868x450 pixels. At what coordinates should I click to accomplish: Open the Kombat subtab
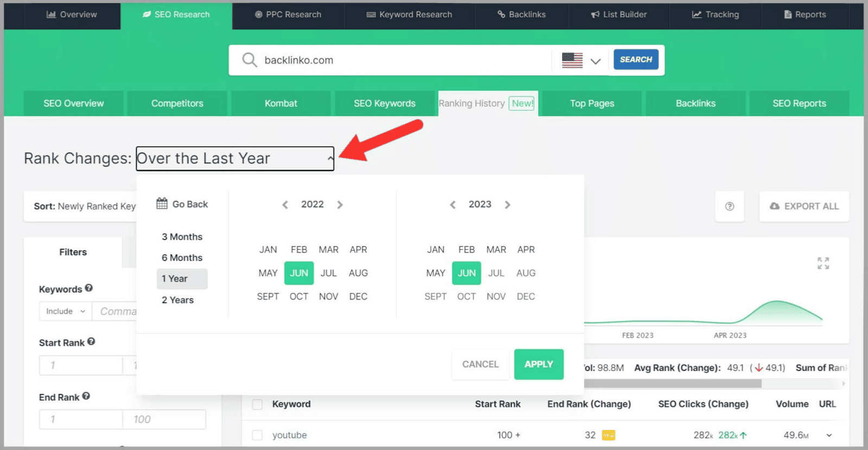(x=281, y=104)
